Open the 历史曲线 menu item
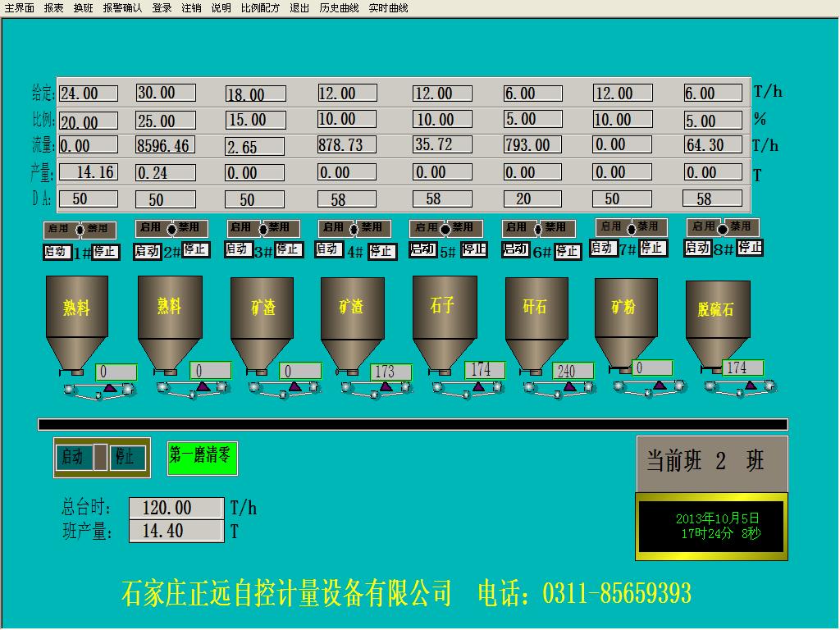Image resolution: width=840 pixels, height=630 pixels. coord(339,7)
